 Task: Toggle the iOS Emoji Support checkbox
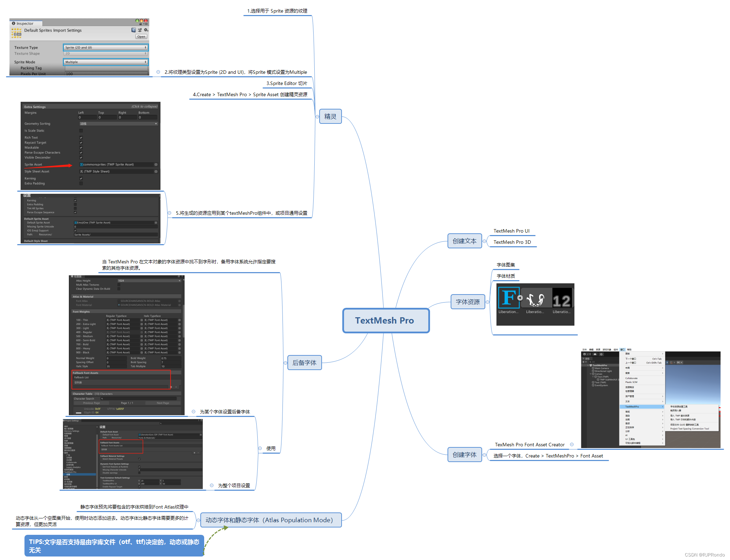point(75,231)
